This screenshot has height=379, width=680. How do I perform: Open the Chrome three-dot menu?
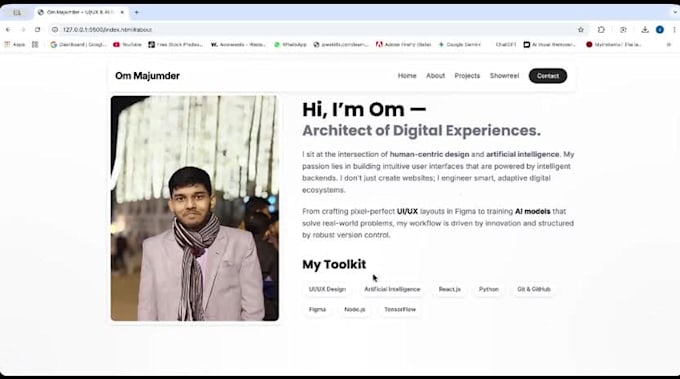tap(674, 29)
